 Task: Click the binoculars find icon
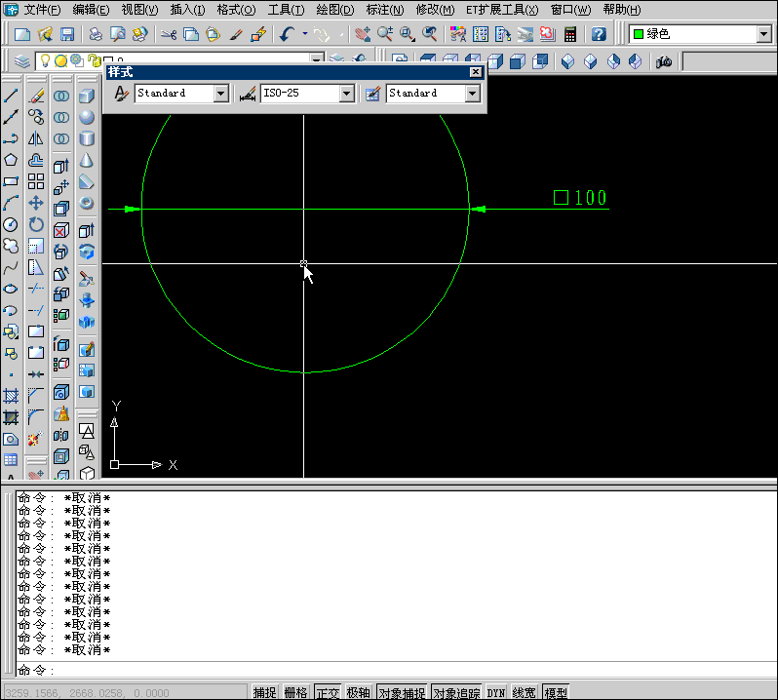coord(664,61)
